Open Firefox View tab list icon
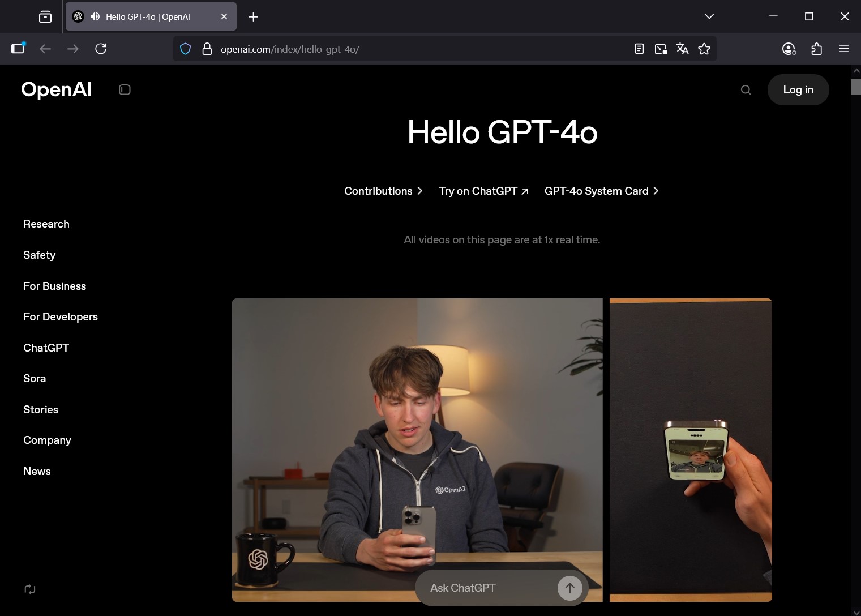 click(45, 17)
